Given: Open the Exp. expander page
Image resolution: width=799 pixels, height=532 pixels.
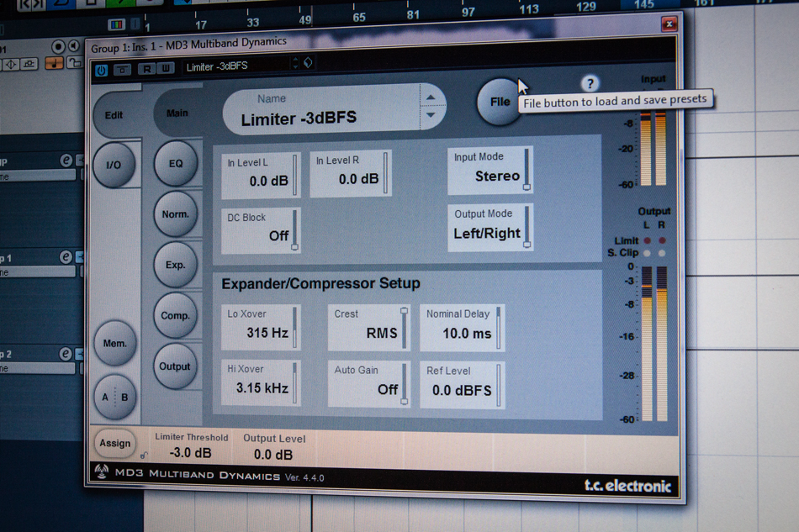Looking at the screenshot, I should click(x=175, y=265).
